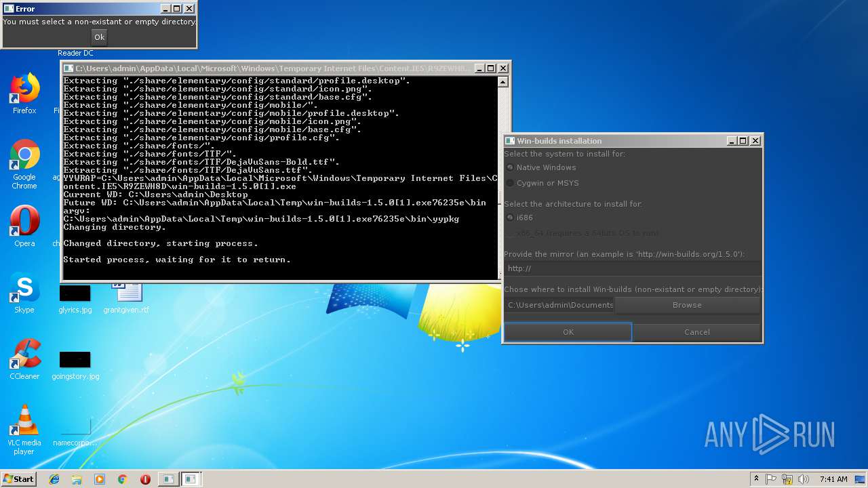Click the 'Provide the mirror' label
Viewport: 868px width, 488px height.
tap(625, 254)
